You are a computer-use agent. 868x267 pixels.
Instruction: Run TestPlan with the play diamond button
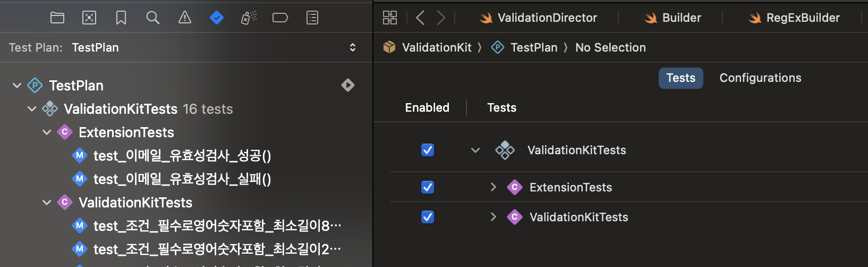348,85
